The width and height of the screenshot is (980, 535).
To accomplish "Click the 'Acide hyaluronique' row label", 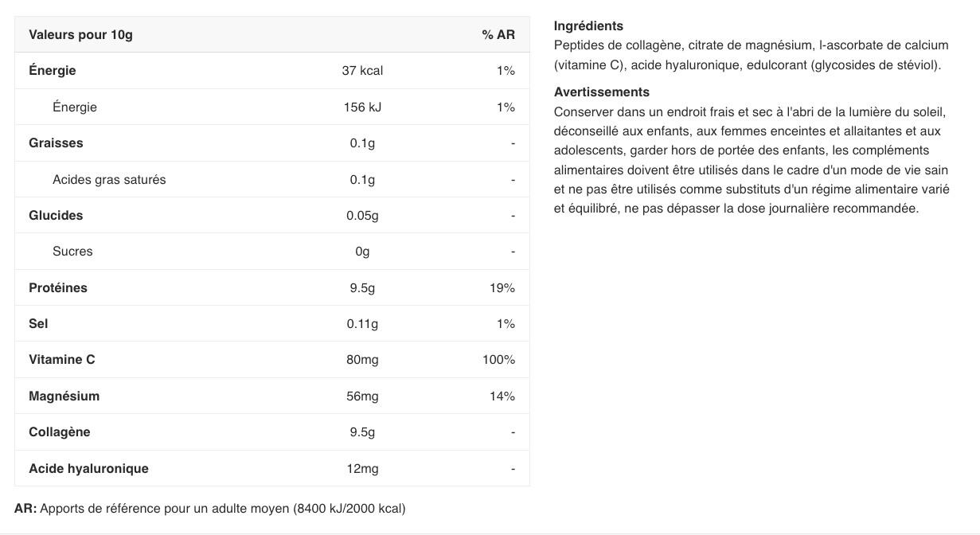I will (x=88, y=468).
